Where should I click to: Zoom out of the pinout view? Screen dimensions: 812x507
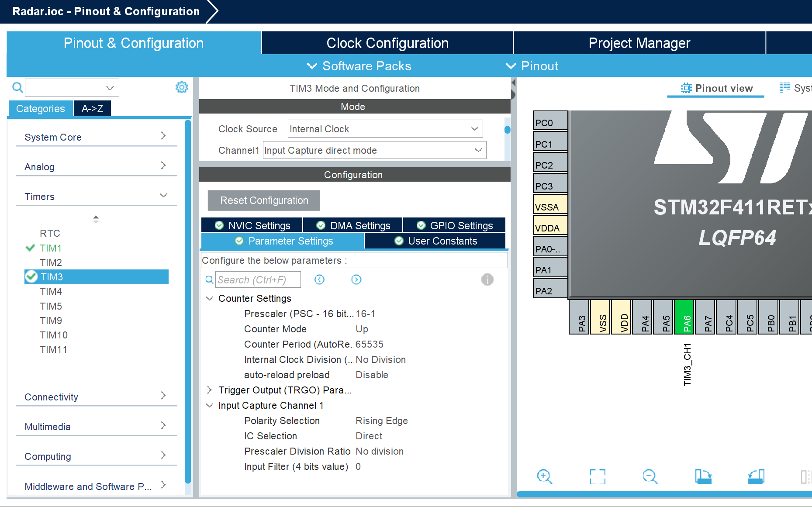click(650, 476)
